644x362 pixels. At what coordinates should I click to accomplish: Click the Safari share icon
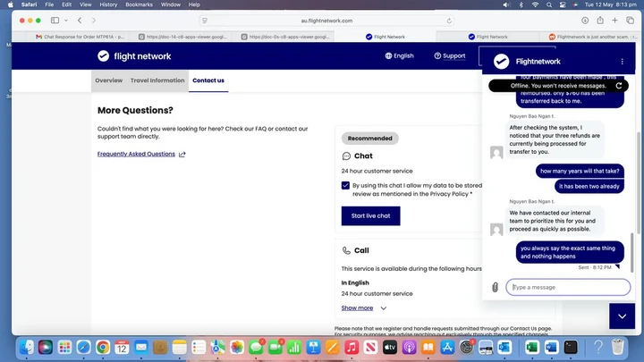pyautogui.click(x=600, y=20)
